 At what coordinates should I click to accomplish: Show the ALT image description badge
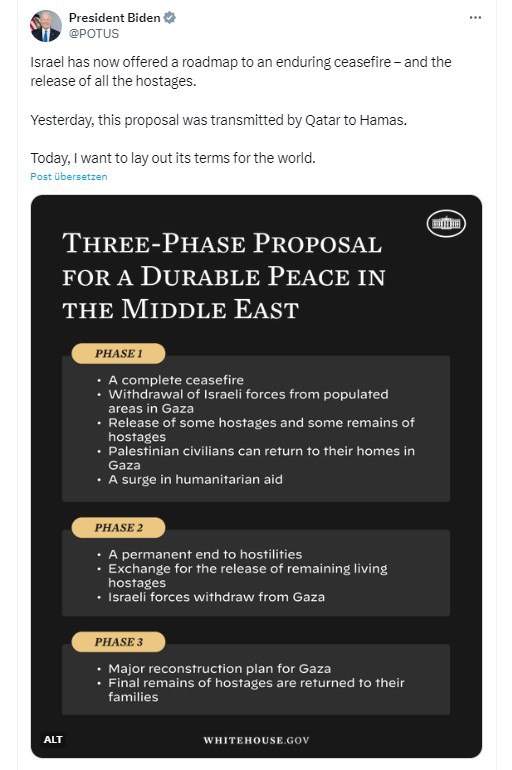[53, 739]
